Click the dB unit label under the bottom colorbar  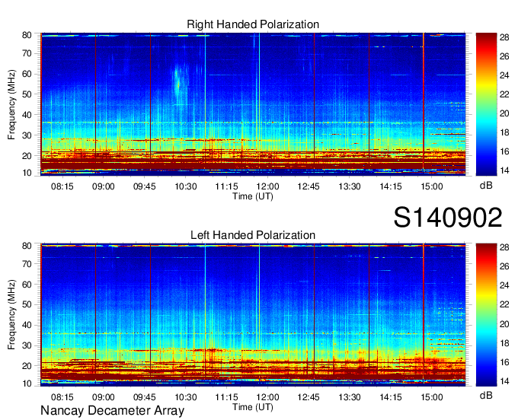point(486,396)
